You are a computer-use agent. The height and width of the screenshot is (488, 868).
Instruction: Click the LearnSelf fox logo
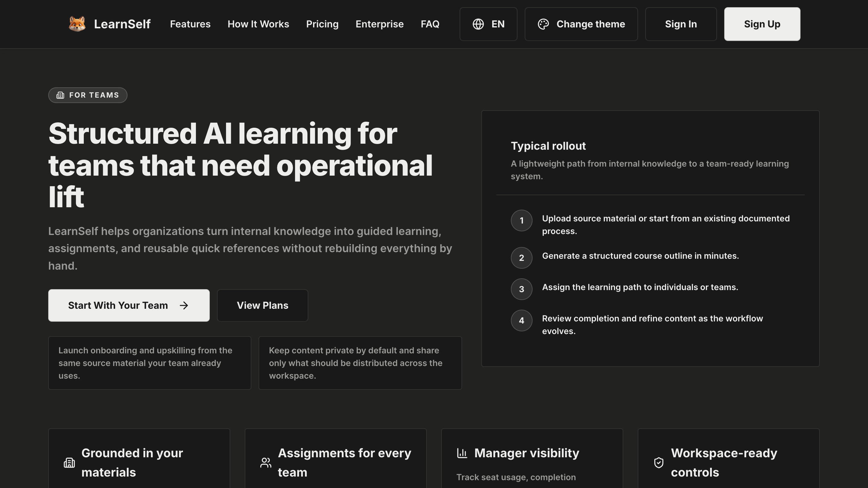click(x=77, y=24)
